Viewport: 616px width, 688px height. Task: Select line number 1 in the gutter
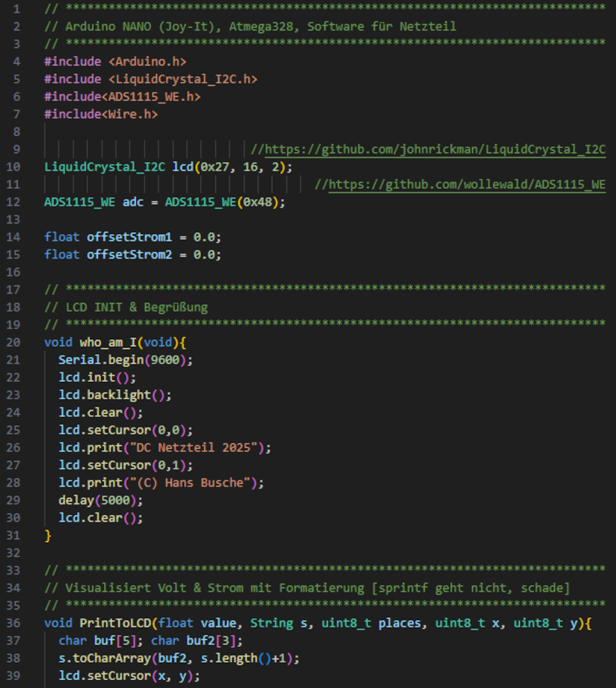click(16, 9)
